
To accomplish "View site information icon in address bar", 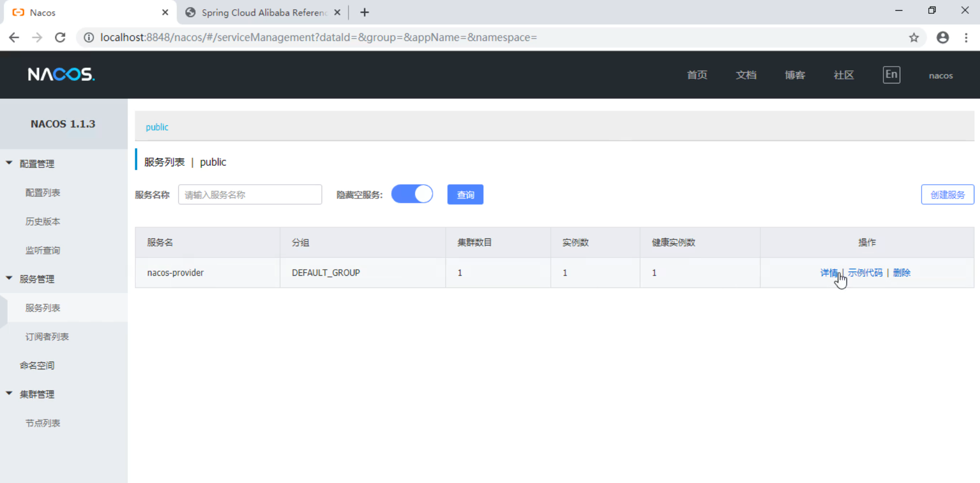I will [x=89, y=37].
